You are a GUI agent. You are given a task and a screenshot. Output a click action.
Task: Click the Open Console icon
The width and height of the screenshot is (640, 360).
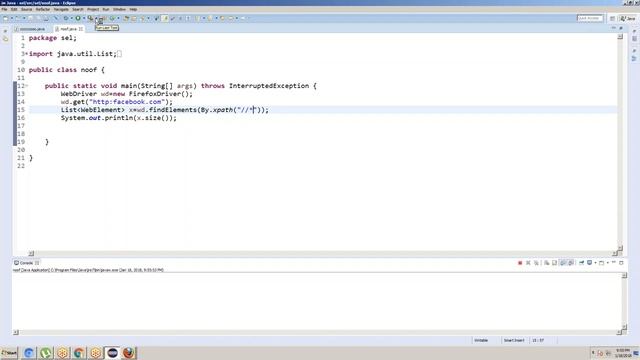click(x=602, y=263)
